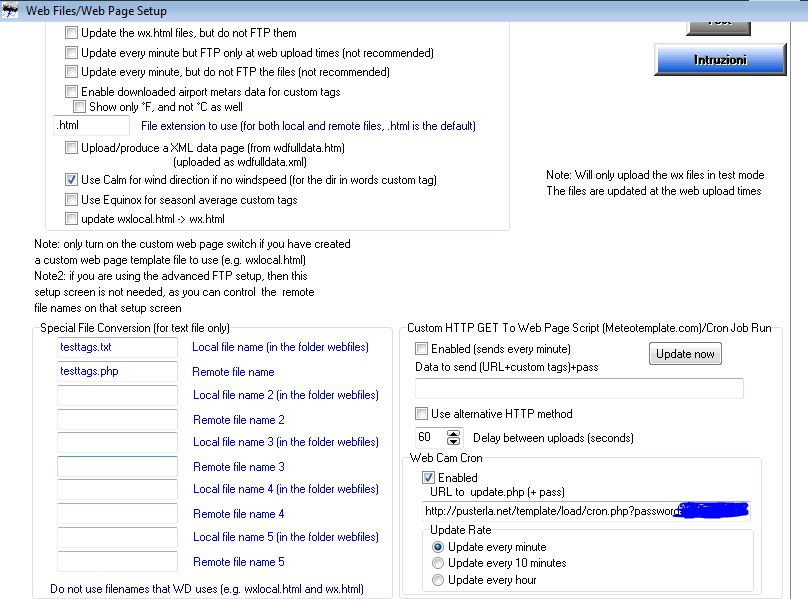The width and height of the screenshot is (808, 599).
Task: Click the empty 'Local file name 3' input
Action: click(x=117, y=442)
